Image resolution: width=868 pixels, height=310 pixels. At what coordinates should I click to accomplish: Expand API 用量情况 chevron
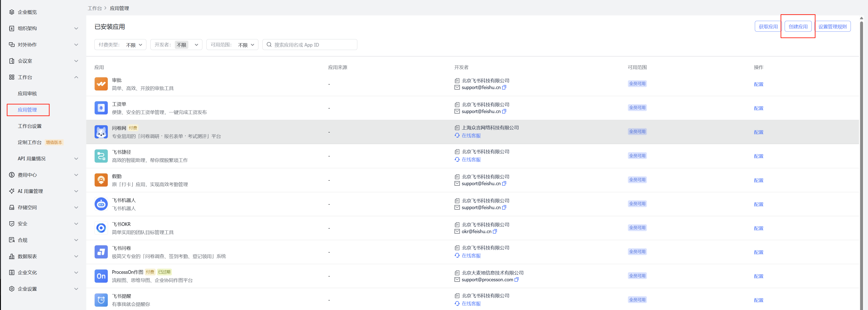[76, 159]
